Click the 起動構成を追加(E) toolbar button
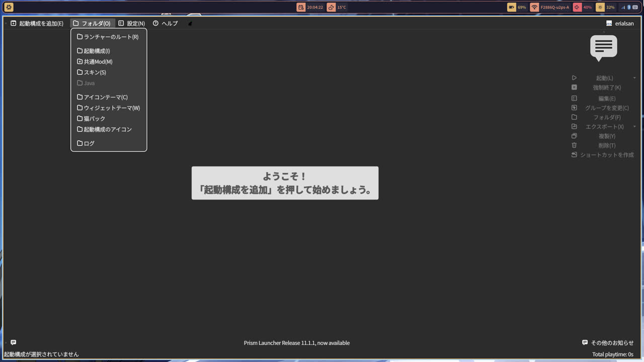The width and height of the screenshot is (644, 362). (x=37, y=23)
